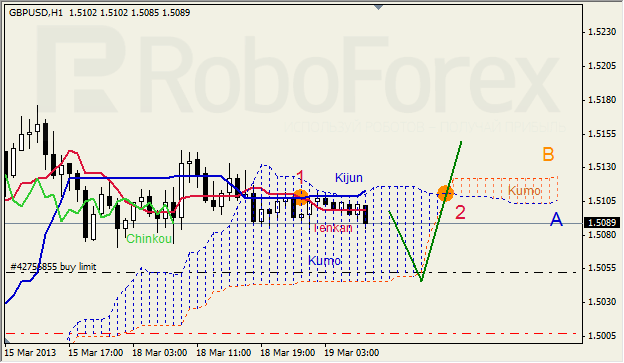
Task: Select the #42756855 buy limit order label
Action: [x=53, y=267]
